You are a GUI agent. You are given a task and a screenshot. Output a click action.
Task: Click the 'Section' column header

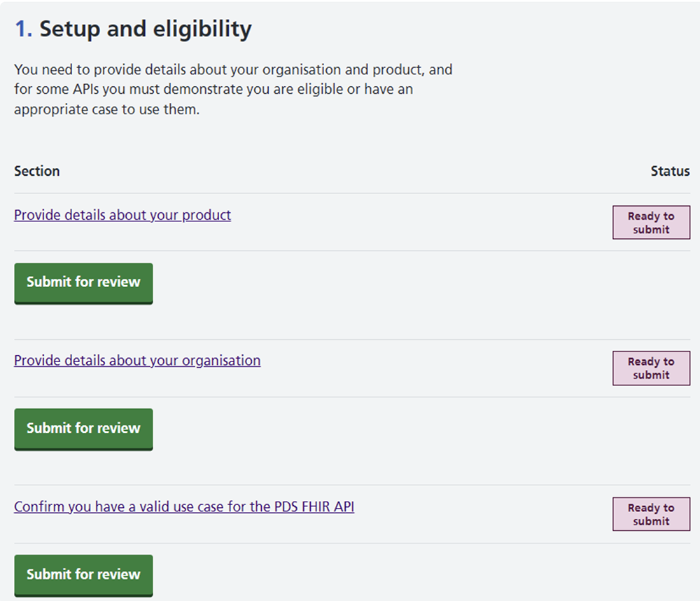pos(37,172)
